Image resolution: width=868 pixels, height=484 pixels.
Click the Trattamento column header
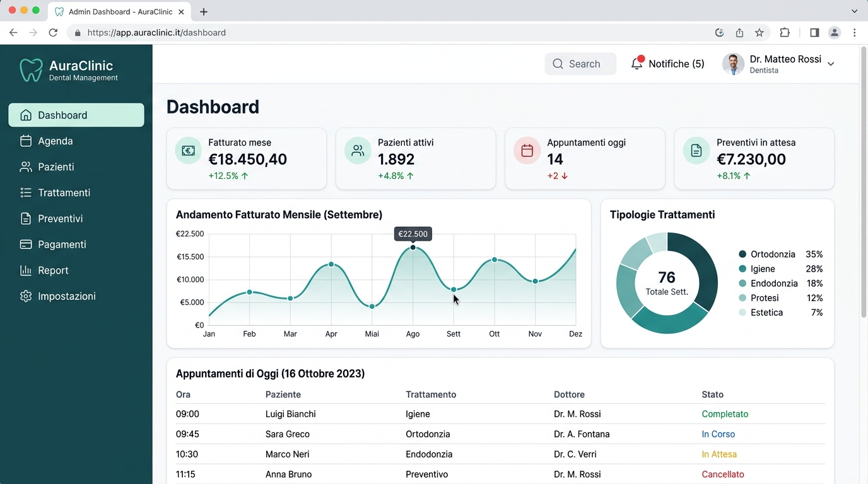coord(431,395)
